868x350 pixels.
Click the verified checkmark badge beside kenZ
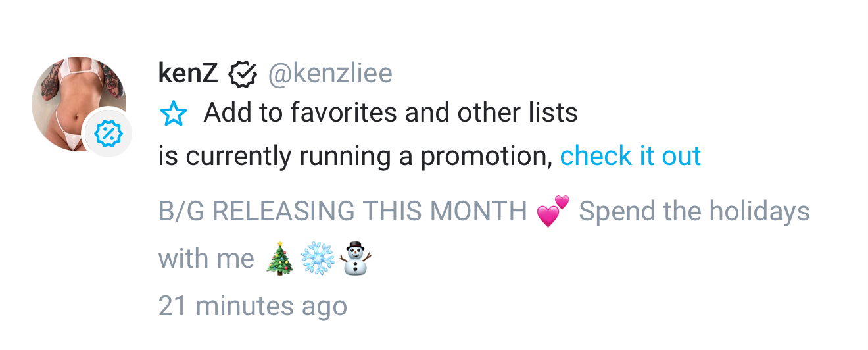tap(242, 74)
